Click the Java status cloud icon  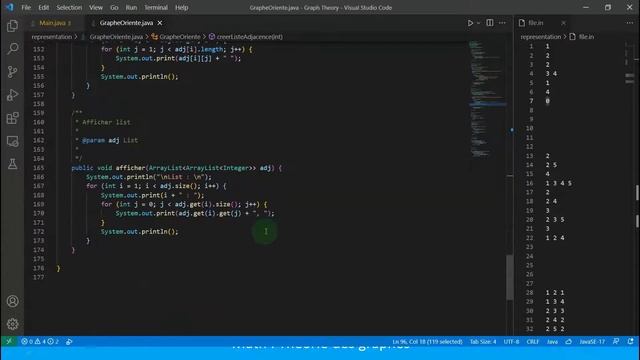pyautogui.click(x=569, y=341)
